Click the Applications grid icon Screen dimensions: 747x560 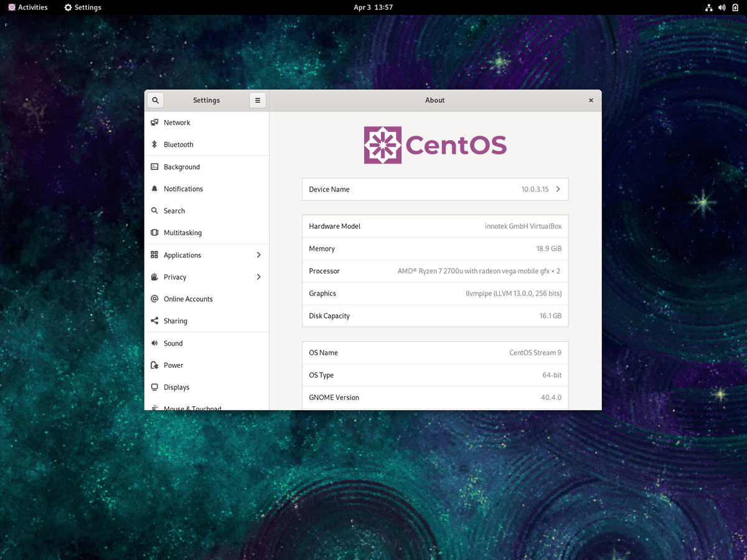(x=154, y=255)
